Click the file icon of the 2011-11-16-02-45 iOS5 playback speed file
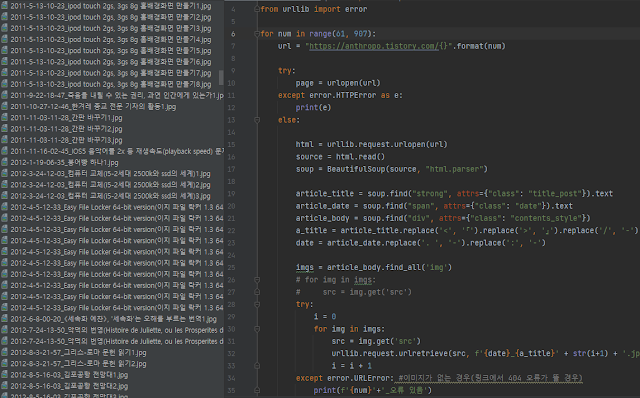 coord(4,151)
